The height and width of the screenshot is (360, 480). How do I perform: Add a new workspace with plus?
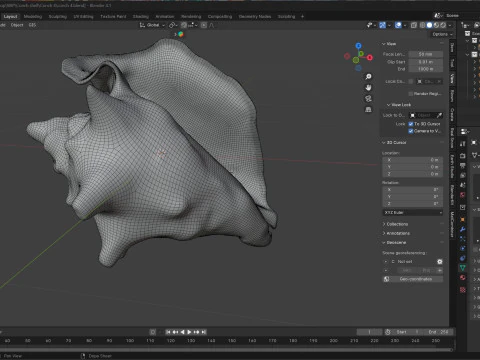pos(302,16)
